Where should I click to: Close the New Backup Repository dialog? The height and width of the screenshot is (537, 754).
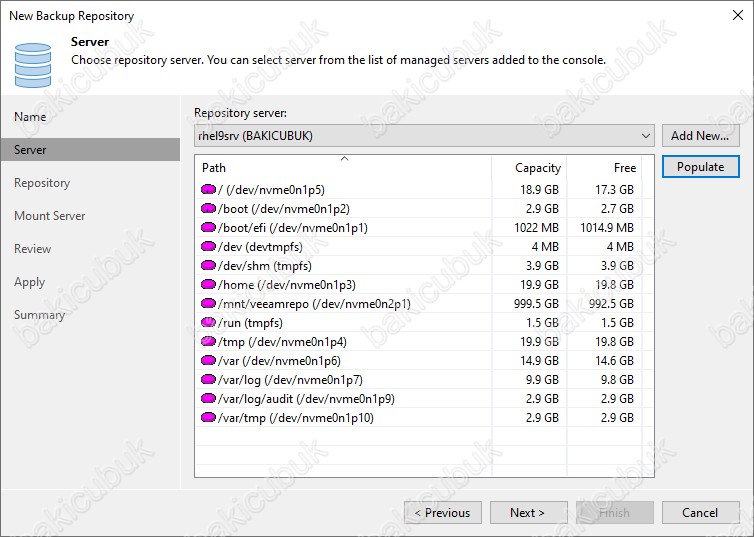738,15
